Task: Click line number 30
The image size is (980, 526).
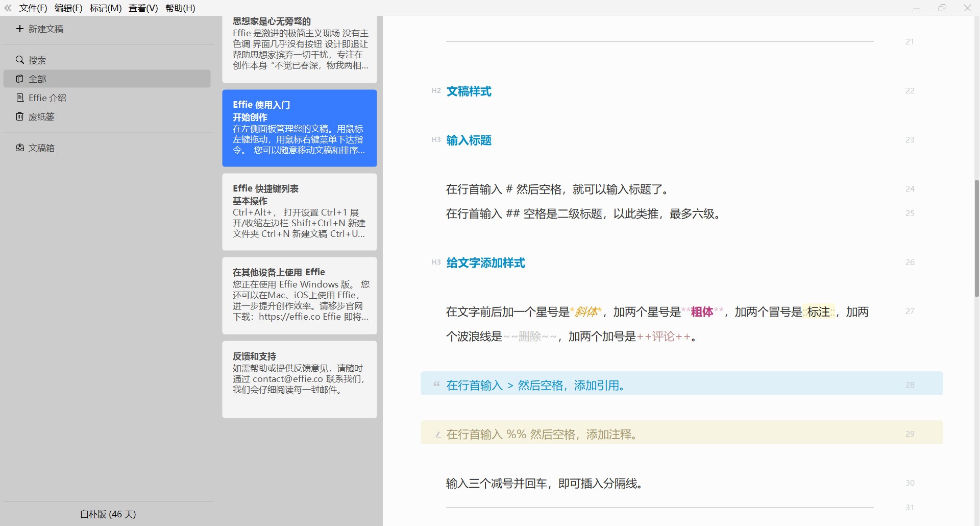Action: (910, 483)
